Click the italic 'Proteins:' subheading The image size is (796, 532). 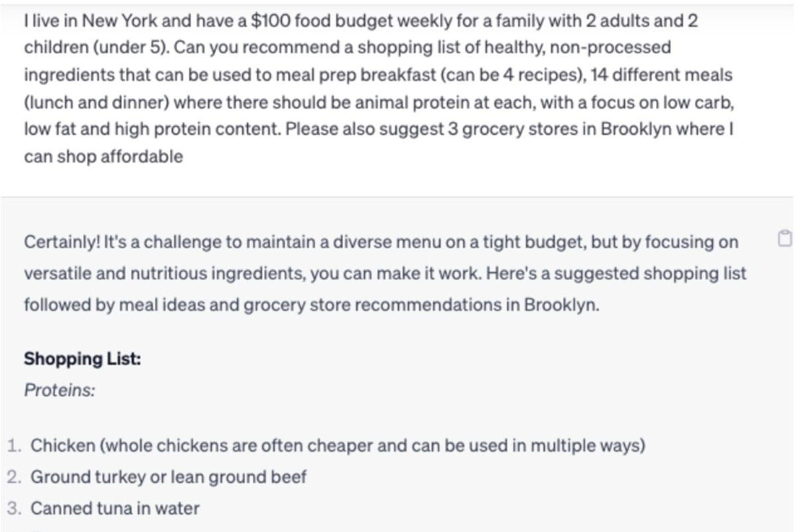pos(60,390)
